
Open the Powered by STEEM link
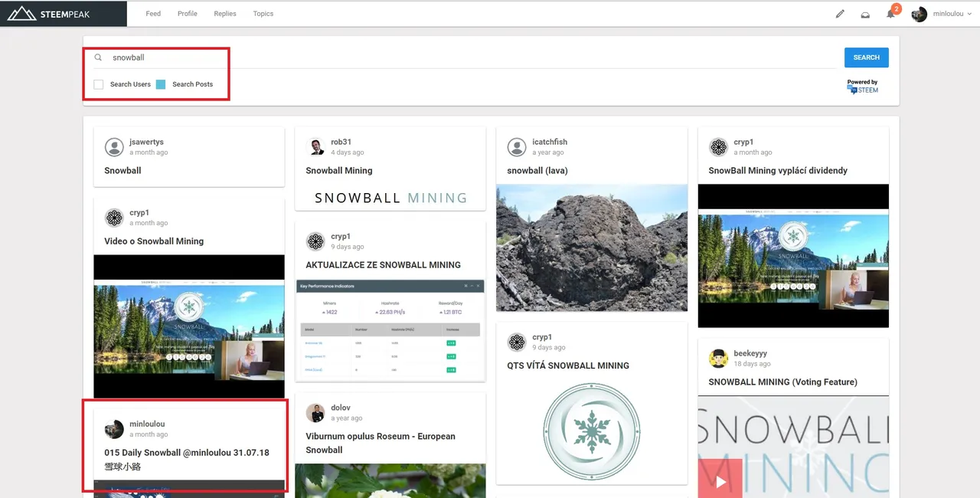click(863, 87)
